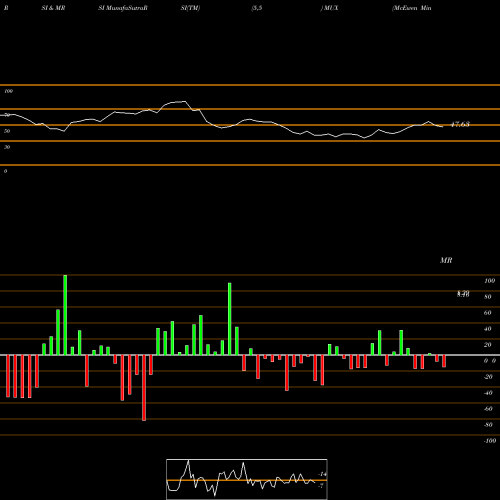Viewport: 500px width, 500px height.
Task: Click the '-14' label in mini chart
Action: (x=322, y=474)
